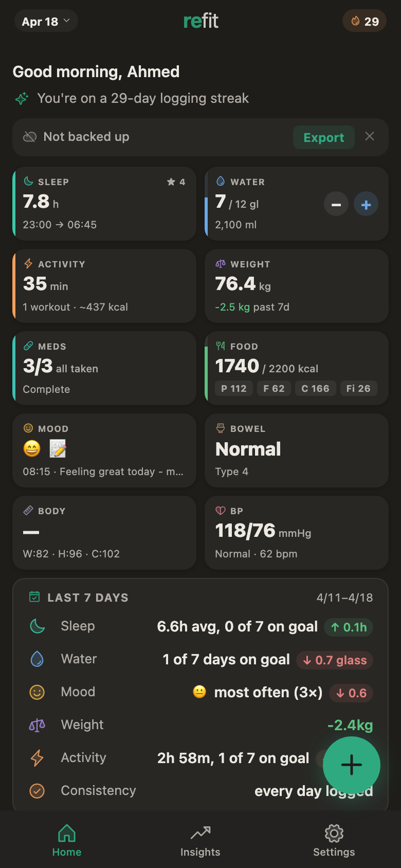The width and height of the screenshot is (401, 868).
Task: Open the Sleep card
Action: tap(104, 204)
